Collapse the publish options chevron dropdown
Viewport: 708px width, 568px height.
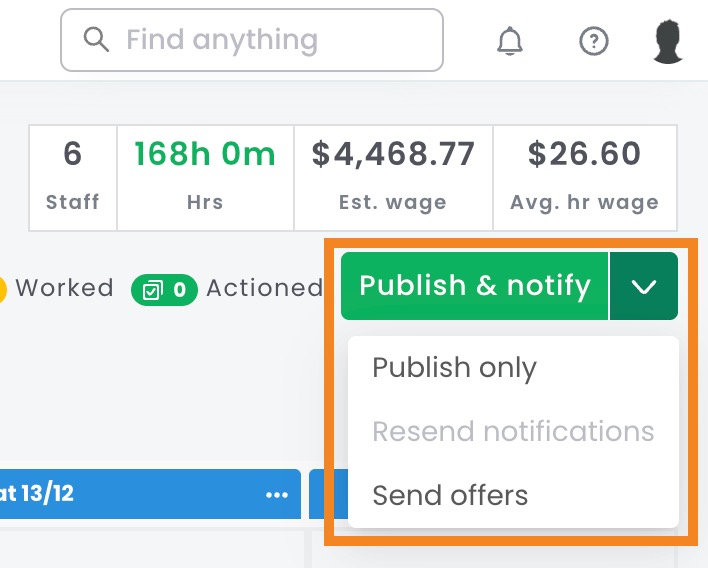644,287
